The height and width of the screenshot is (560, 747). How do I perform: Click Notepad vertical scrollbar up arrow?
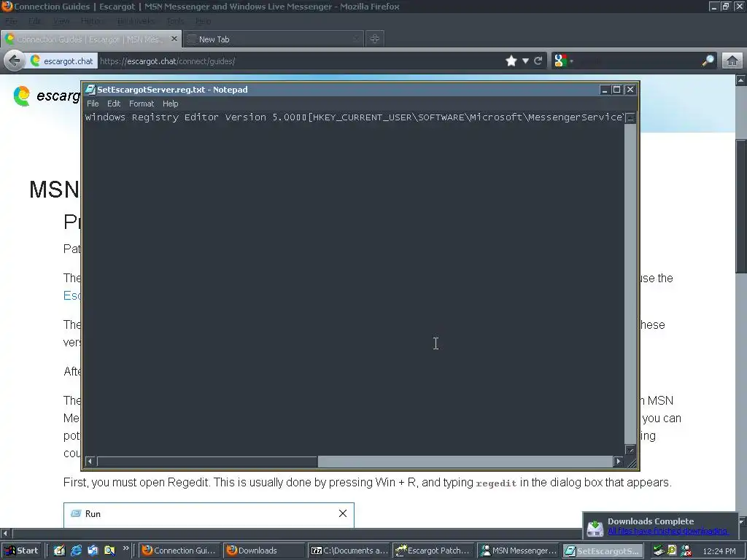630,117
